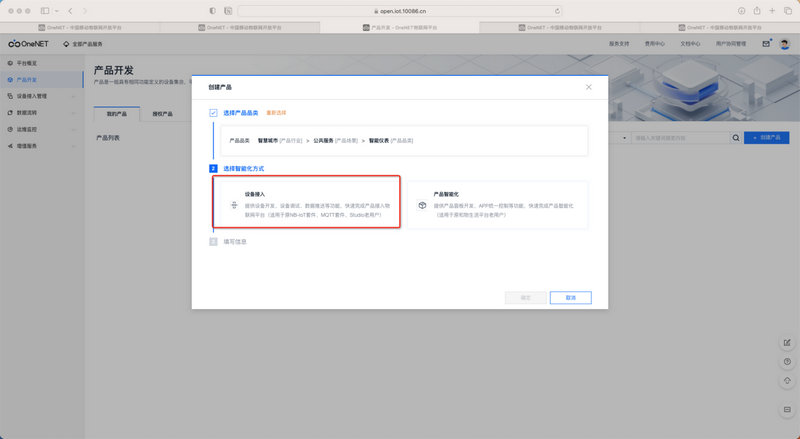Show Safari tab overview

pos(788,11)
